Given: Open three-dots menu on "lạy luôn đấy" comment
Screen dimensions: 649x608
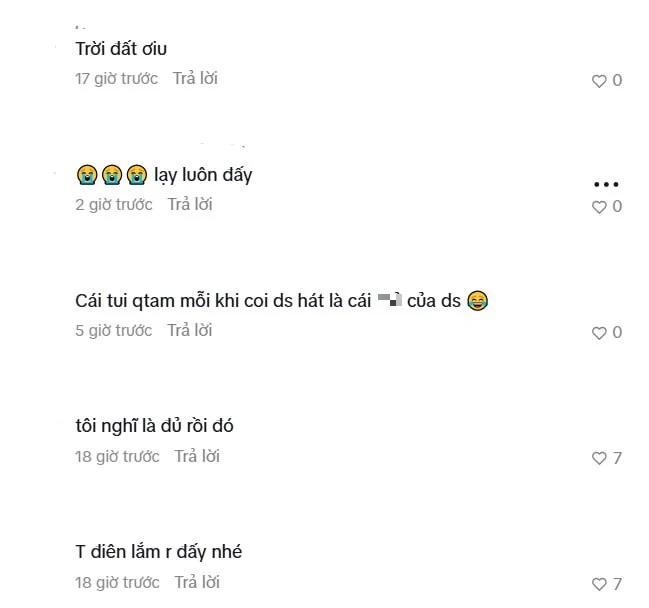Looking at the screenshot, I should click(x=606, y=184).
